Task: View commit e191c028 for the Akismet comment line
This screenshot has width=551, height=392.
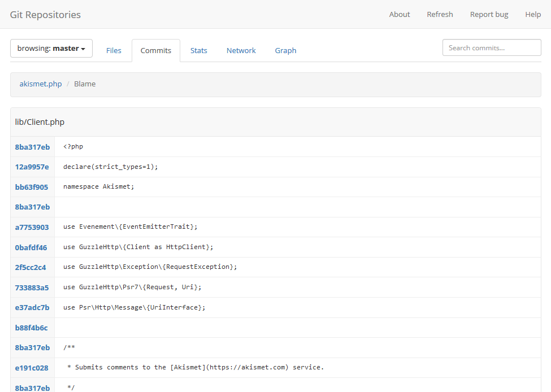Action: pyautogui.click(x=32, y=368)
